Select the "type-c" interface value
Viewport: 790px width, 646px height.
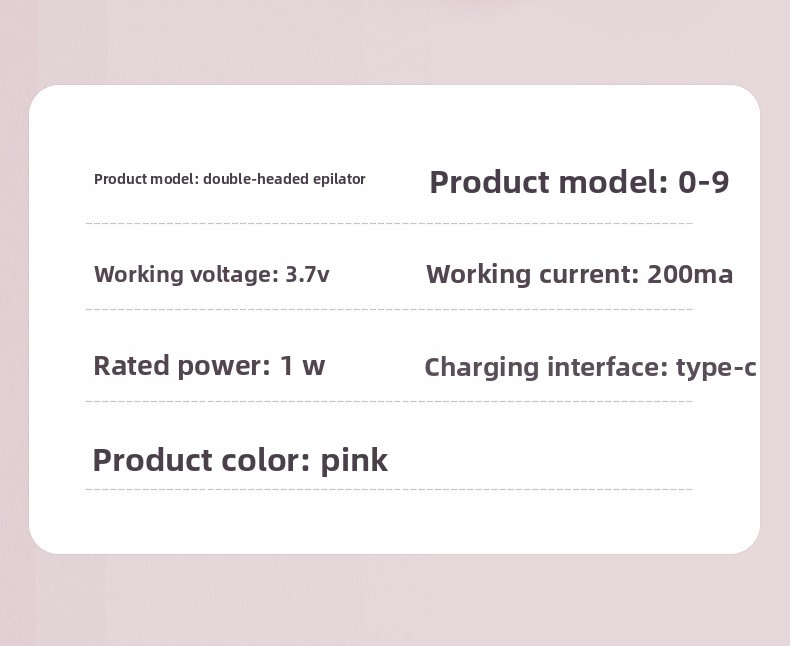(715, 367)
